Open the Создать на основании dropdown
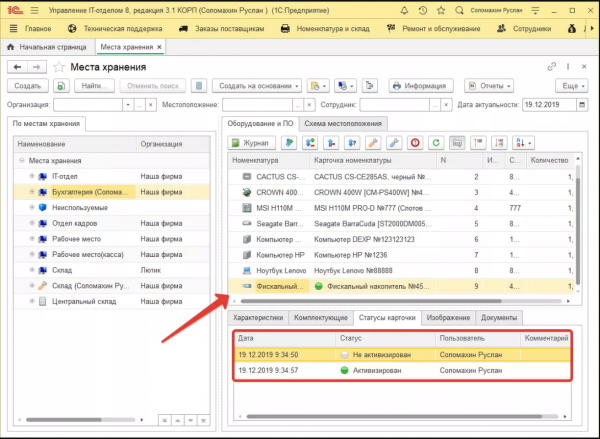The image size is (600, 439). [257, 86]
